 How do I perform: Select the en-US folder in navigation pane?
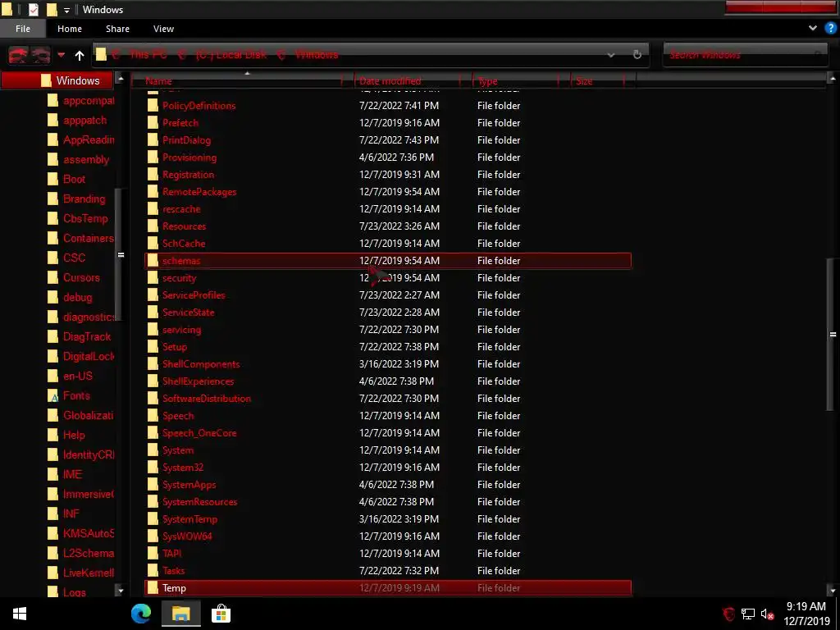pos(78,376)
